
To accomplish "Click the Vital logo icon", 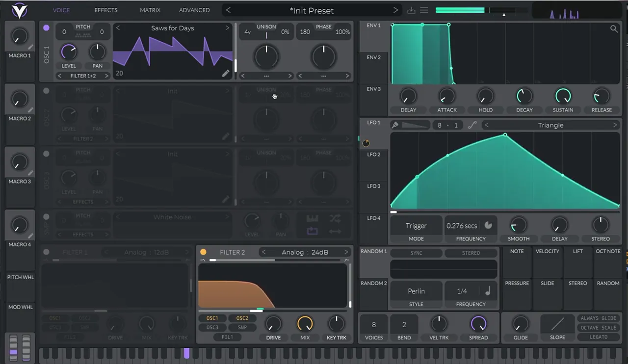I will 20,10.
